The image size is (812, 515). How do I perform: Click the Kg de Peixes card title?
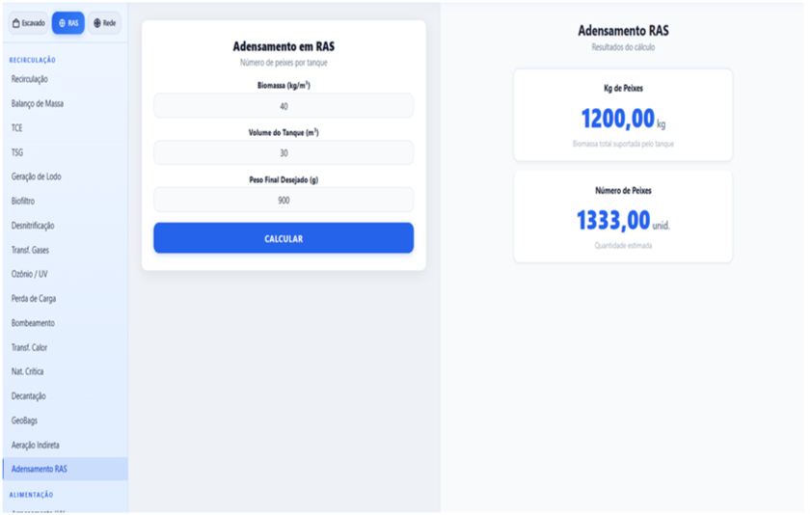click(x=623, y=88)
